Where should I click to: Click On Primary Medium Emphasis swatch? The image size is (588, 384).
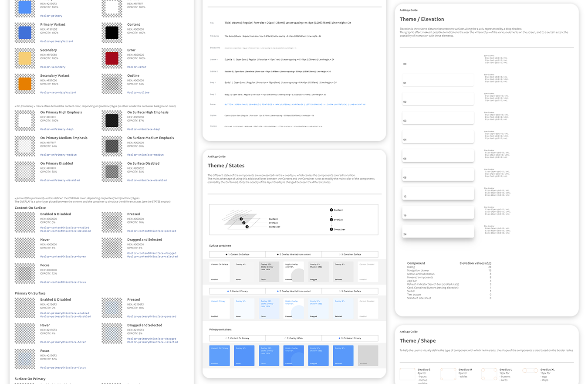pos(25,146)
